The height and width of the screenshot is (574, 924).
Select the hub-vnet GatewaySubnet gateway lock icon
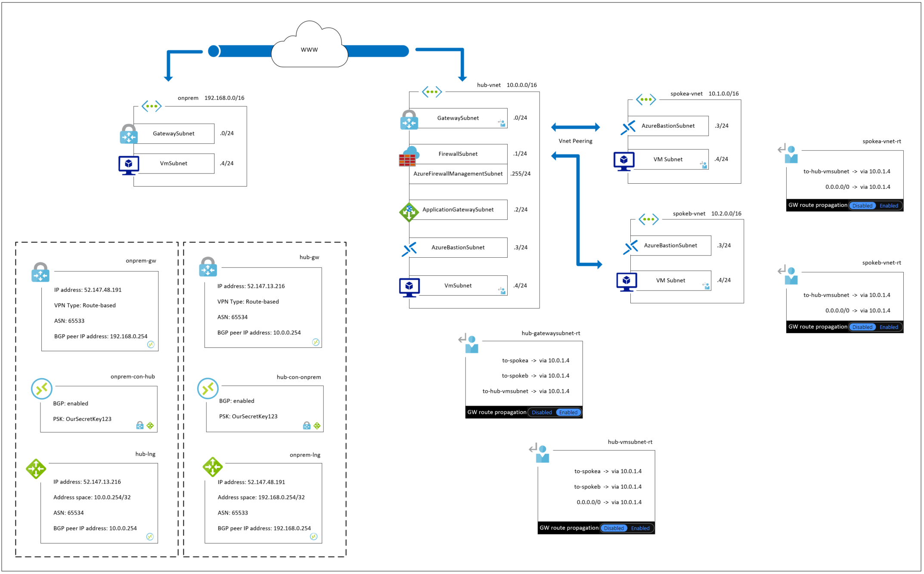(x=409, y=120)
